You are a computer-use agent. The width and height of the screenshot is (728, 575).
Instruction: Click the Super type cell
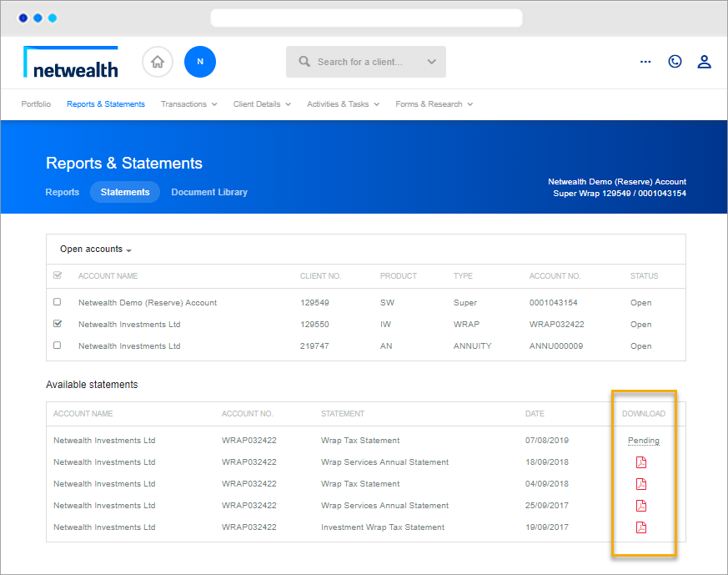(464, 302)
